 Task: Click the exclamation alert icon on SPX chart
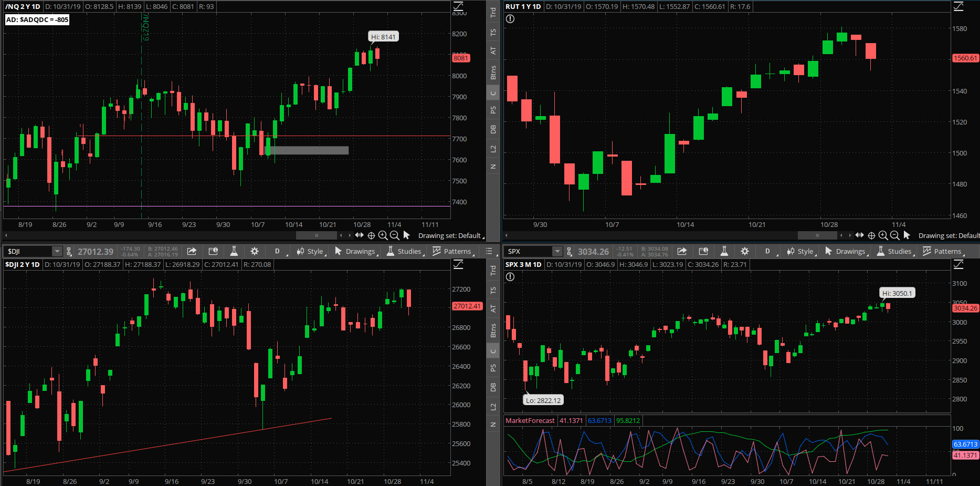coord(510,277)
